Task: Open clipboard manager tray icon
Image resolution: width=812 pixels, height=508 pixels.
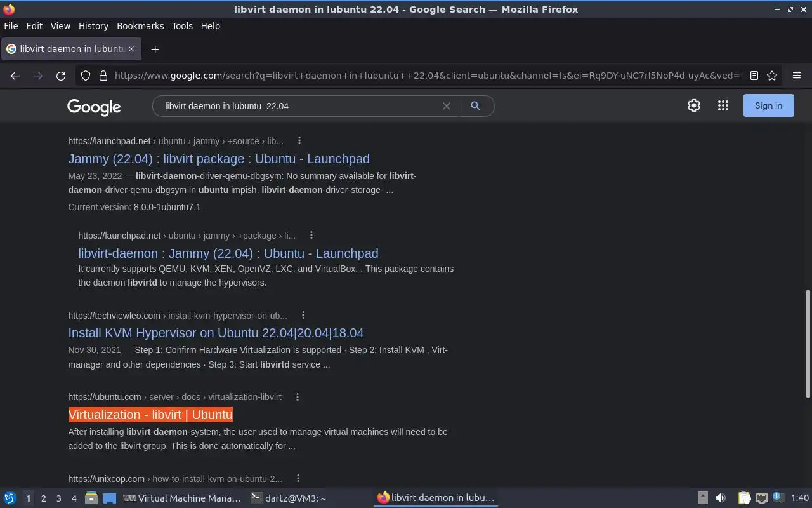Action: click(x=744, y=498)
